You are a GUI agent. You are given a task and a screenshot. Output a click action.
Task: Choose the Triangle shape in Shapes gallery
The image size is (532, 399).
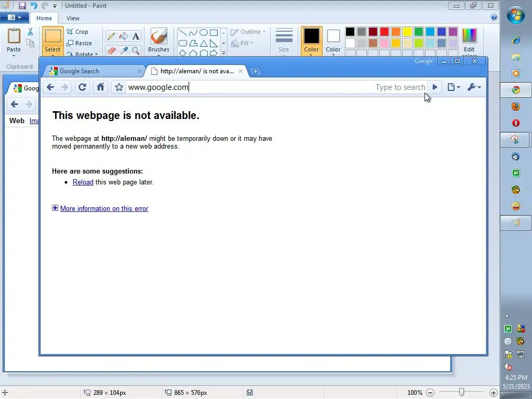[204, 43]
